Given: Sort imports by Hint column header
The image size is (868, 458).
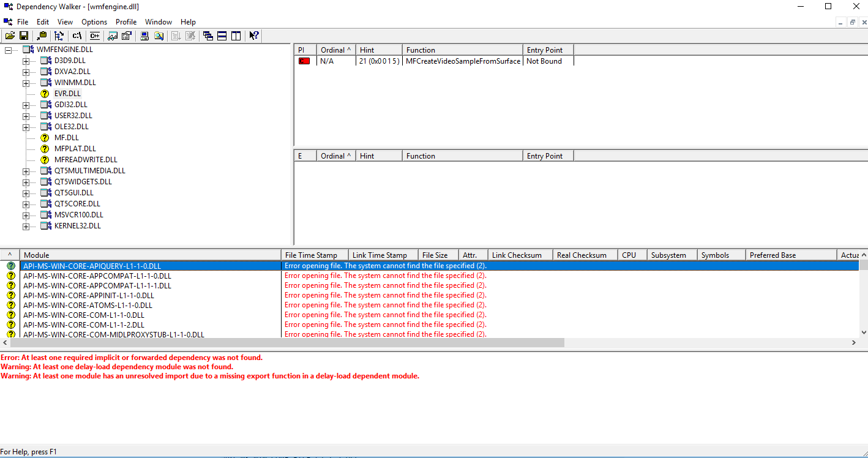Looking at the screenshot, I should (x=379, y=50).
